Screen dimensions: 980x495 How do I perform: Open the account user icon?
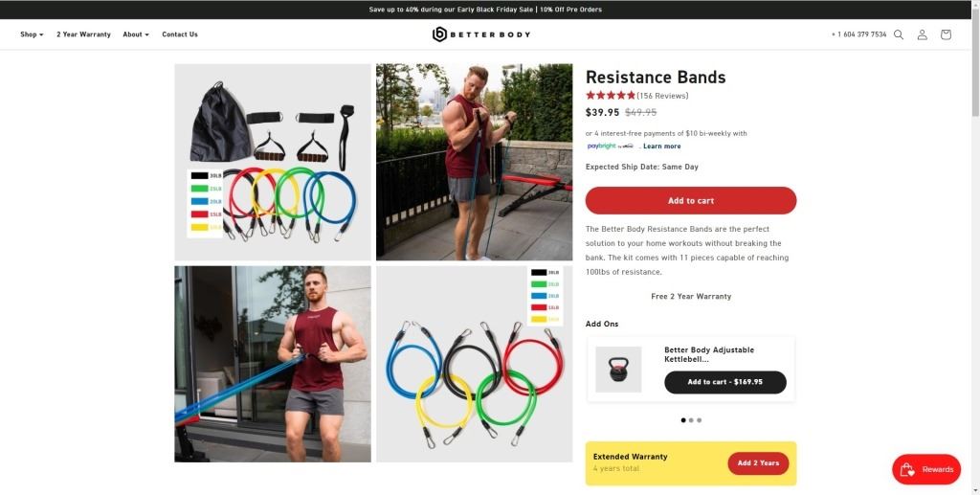click(x=922, y=35)
